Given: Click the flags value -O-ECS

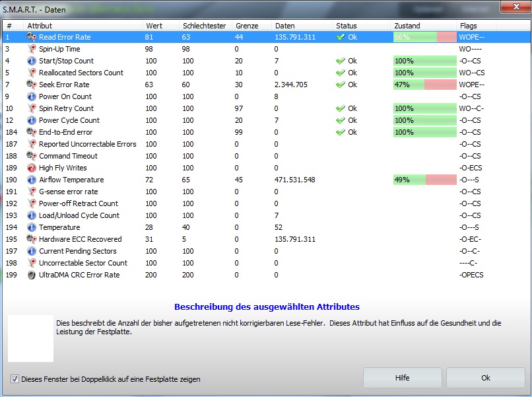Looking at the screenshot, I should click(471, 168).
